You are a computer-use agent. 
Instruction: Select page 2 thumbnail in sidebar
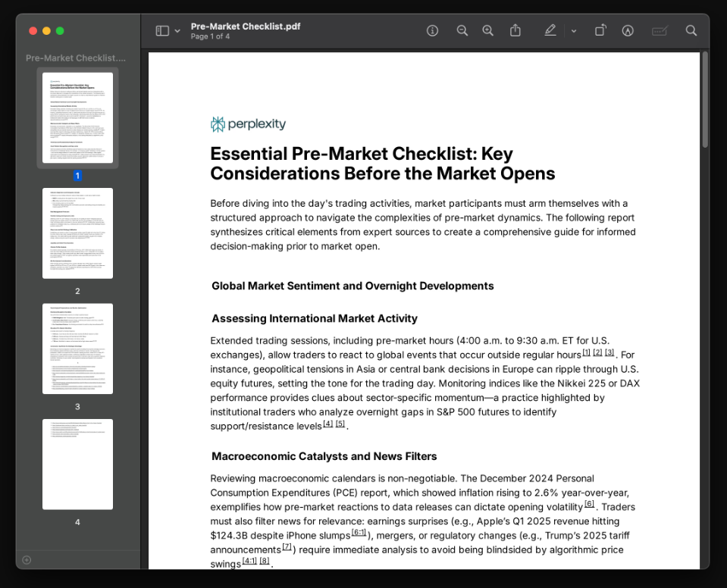[77, 233]
